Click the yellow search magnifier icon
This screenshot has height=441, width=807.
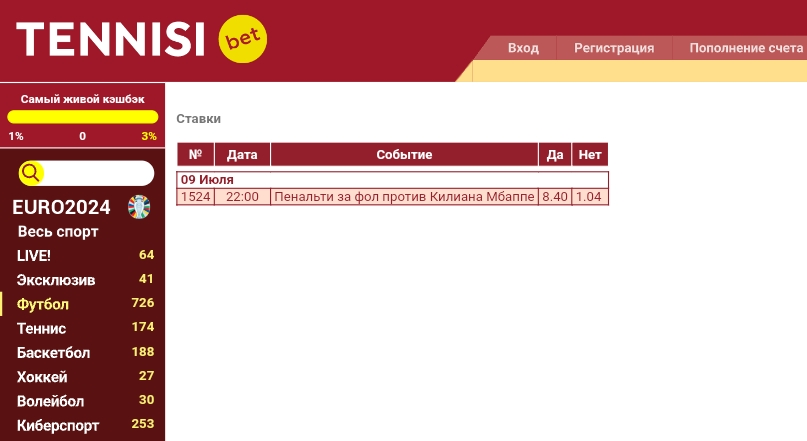[x=30, y=173]
